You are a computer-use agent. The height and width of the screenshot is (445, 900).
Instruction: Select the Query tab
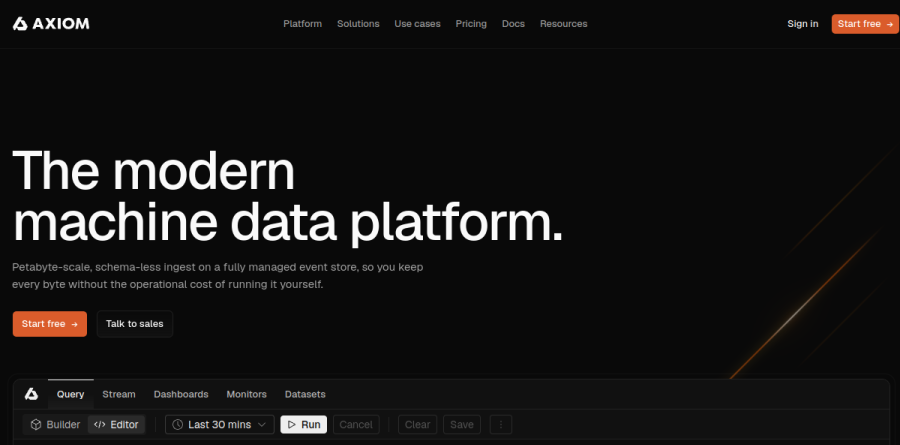click(71, 394)
